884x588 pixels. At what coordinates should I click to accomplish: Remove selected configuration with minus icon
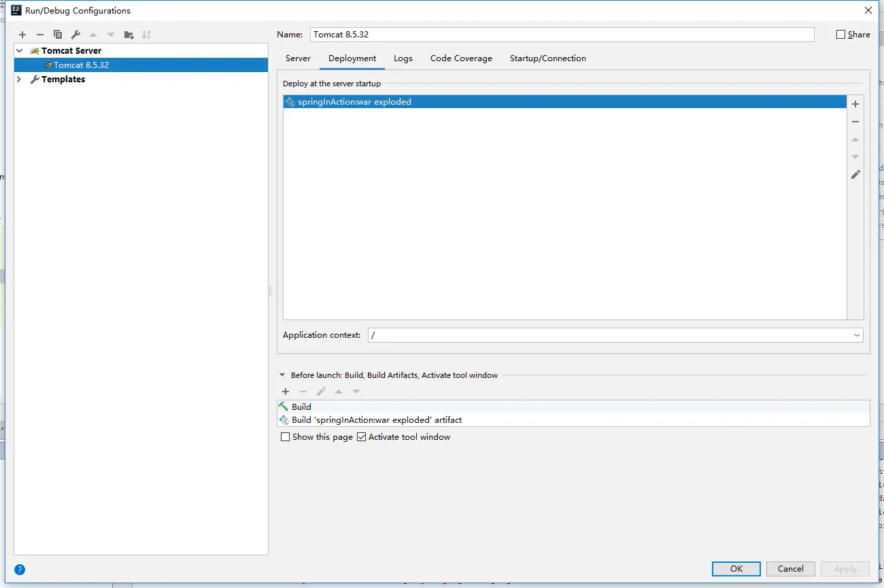coord(40,35)
